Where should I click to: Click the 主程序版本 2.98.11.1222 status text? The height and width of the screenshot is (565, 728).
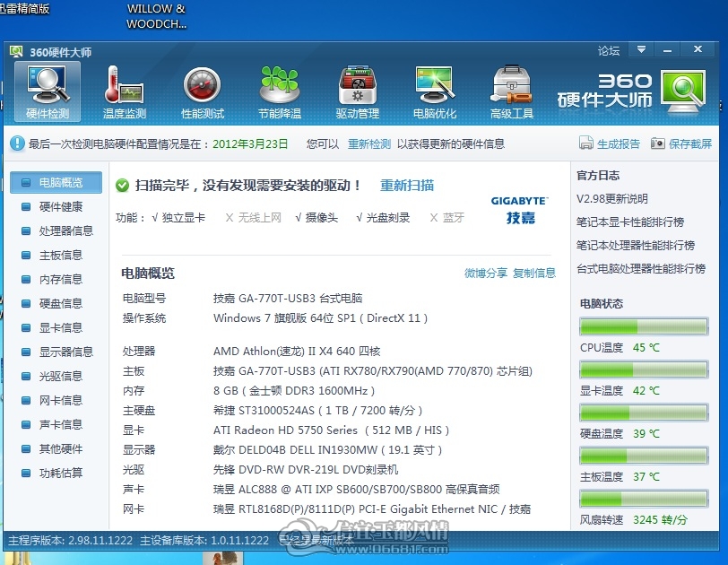coord(70,541)
